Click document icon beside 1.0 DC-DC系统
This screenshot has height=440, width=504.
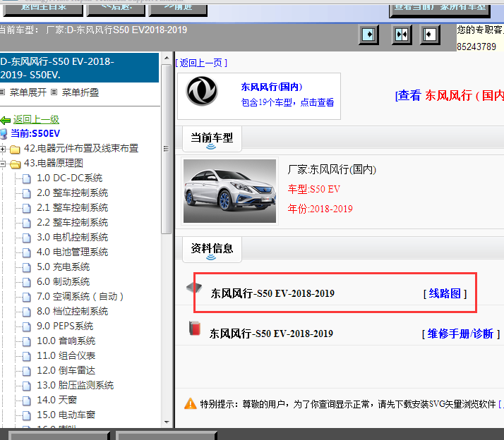(27, 178)
